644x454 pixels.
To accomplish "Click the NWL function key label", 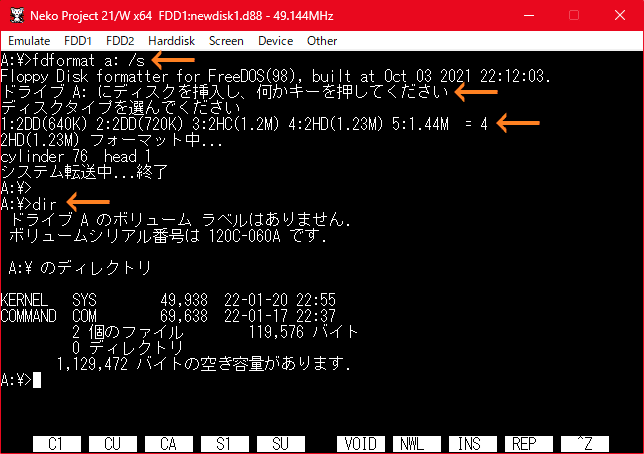I will (x=417, y=444).
